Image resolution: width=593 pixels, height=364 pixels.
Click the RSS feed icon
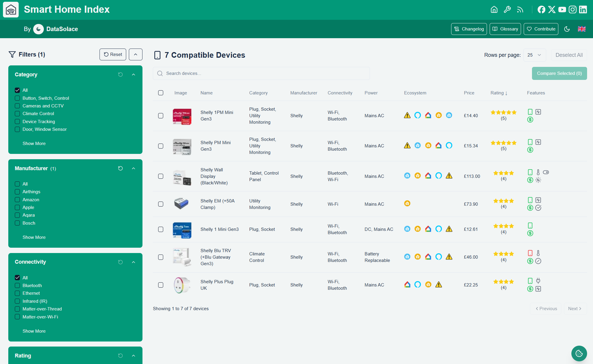tap(520, 9)
